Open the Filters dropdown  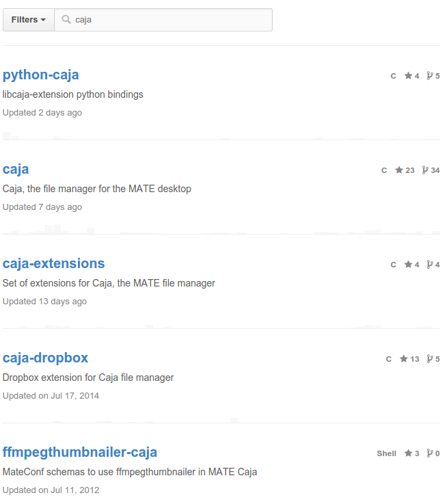click(x=29, y=20)
